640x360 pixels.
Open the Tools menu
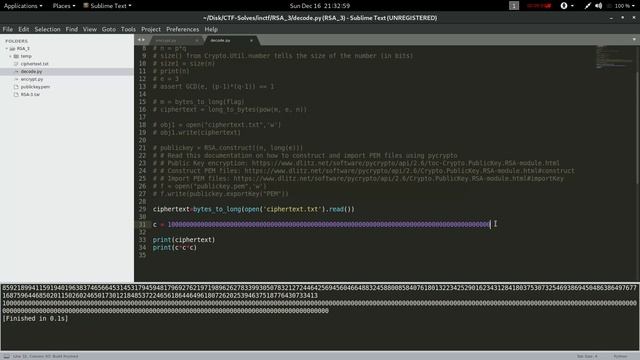click(x=128, y=29)
